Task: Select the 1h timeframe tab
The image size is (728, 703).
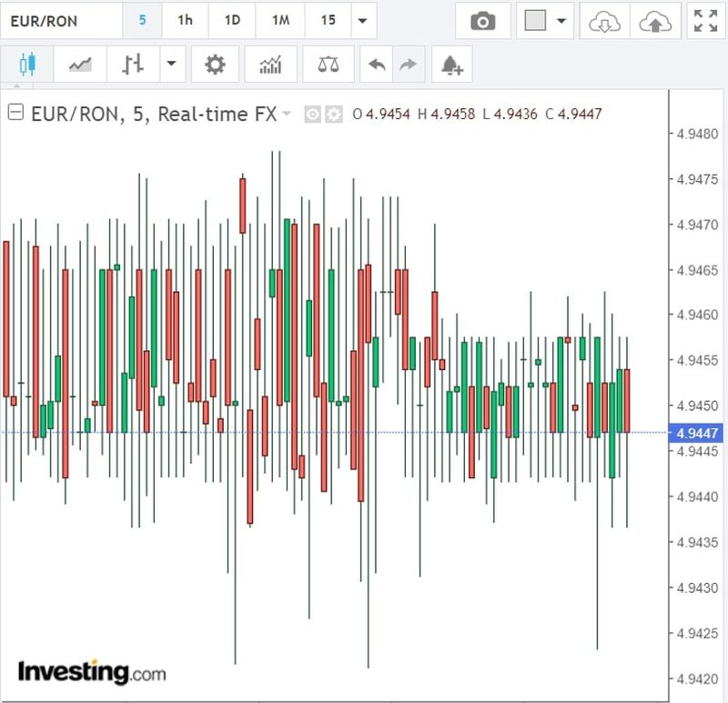Action: pos(185,21)
